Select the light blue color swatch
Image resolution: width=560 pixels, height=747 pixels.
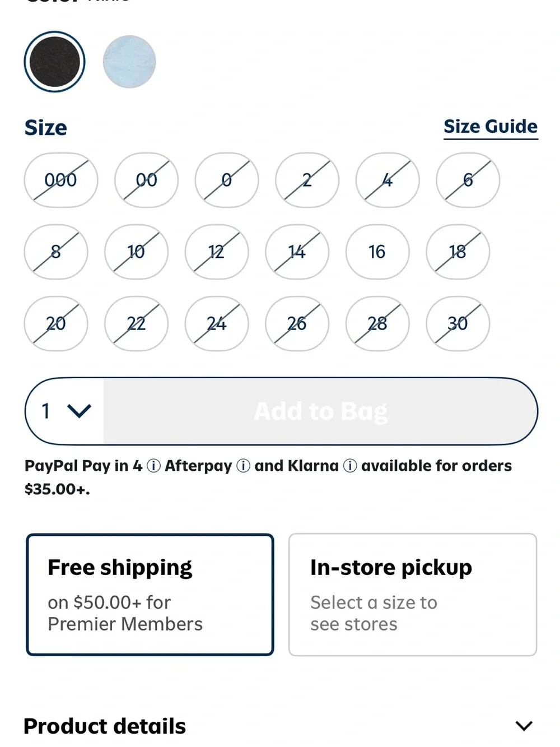129,62
